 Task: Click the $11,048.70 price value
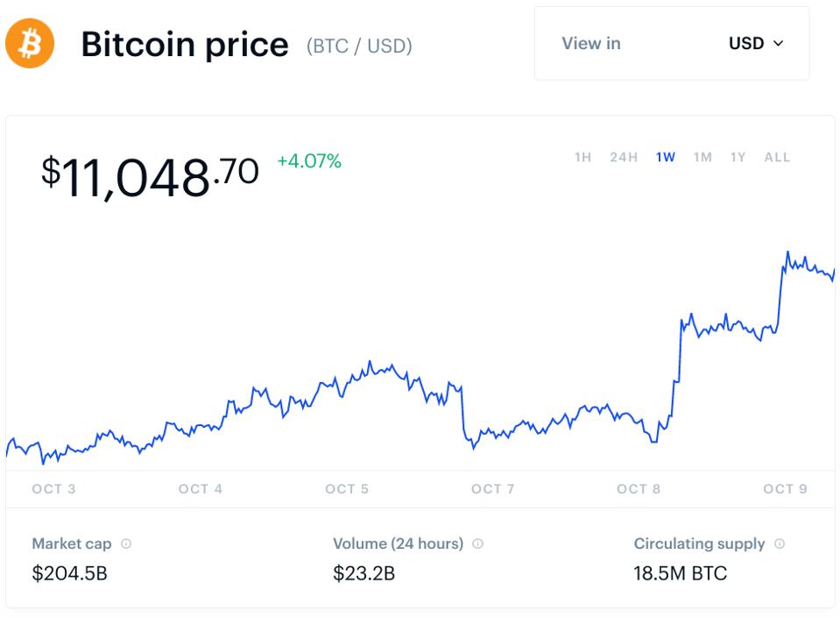click(150, 174)
